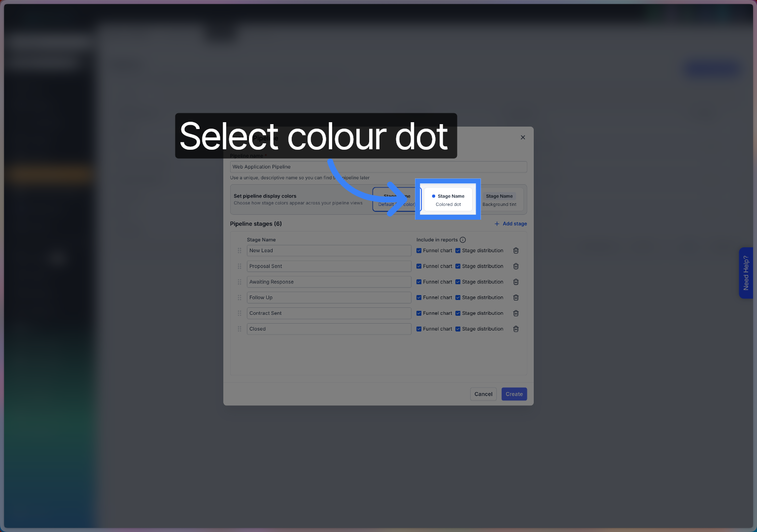Remove the Follow Up stage via trash icon
The width and height of the screenshot is (757, 532).
pos(516,298)
